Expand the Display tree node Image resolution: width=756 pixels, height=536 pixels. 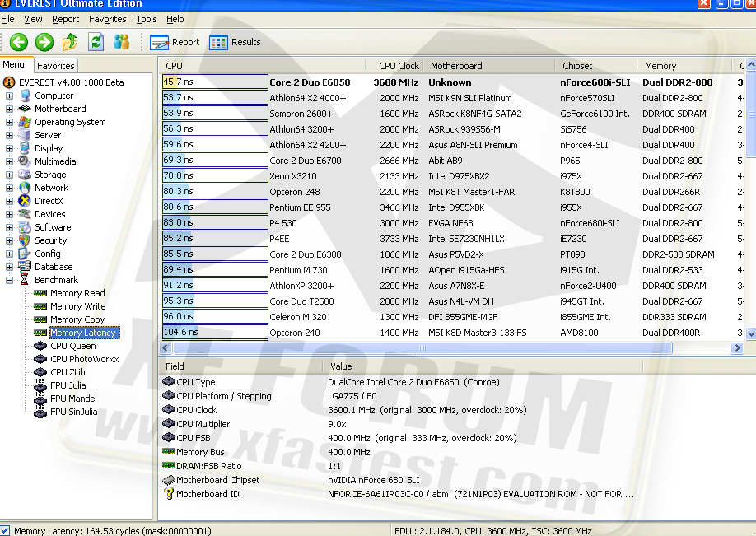[x=9, y=148]
